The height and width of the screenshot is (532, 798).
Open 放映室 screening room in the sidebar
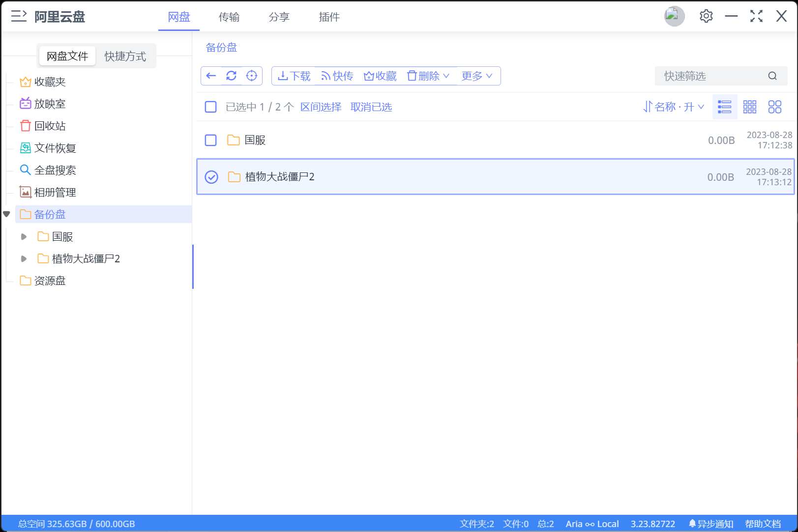point(43,104)
